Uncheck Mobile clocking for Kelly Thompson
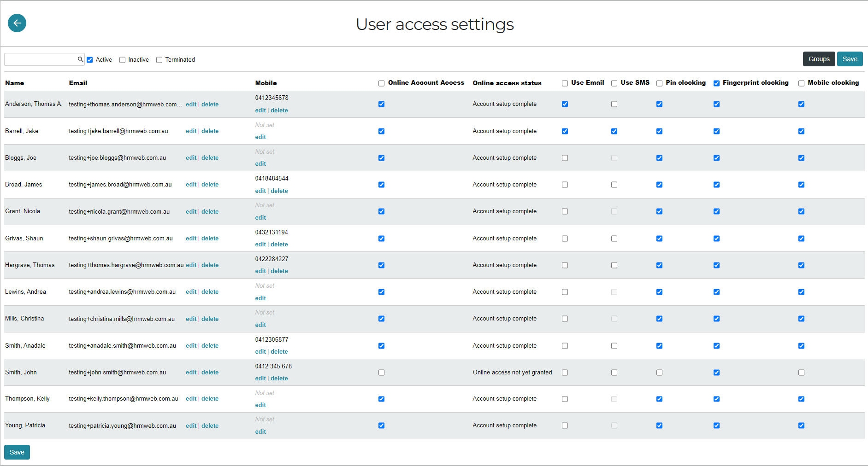The height and width of the screenshot is (466, 868). (801, 399)
